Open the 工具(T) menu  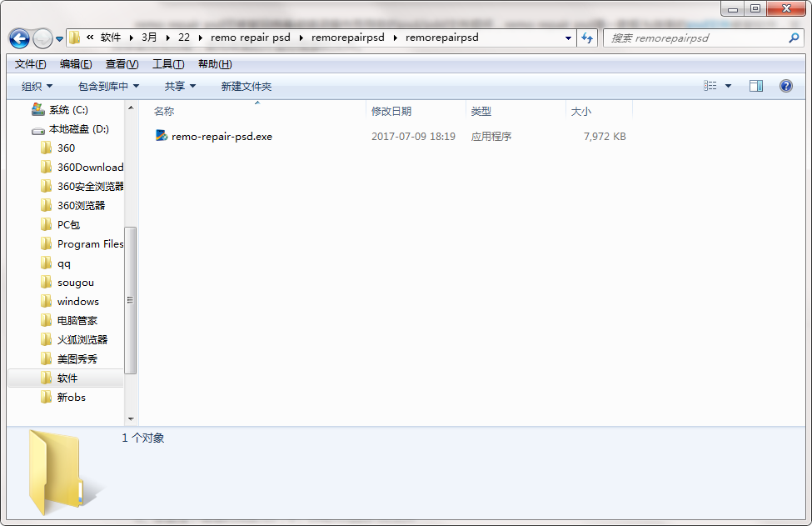click(x=167, y=63)
